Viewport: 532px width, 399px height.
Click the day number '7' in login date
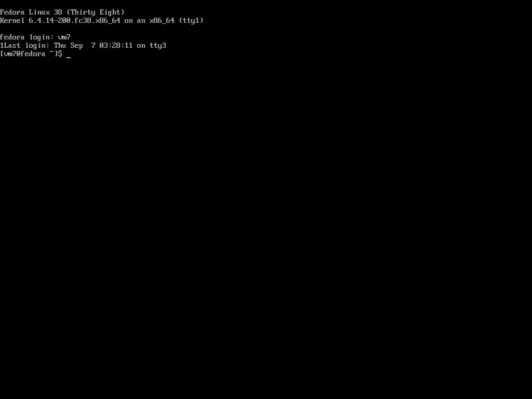click(94, 46)
